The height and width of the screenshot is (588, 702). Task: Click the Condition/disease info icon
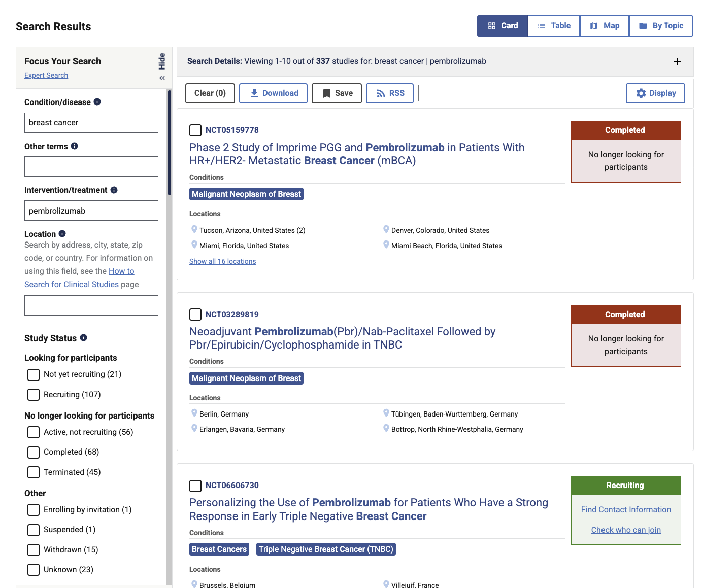tap(97, 102)
